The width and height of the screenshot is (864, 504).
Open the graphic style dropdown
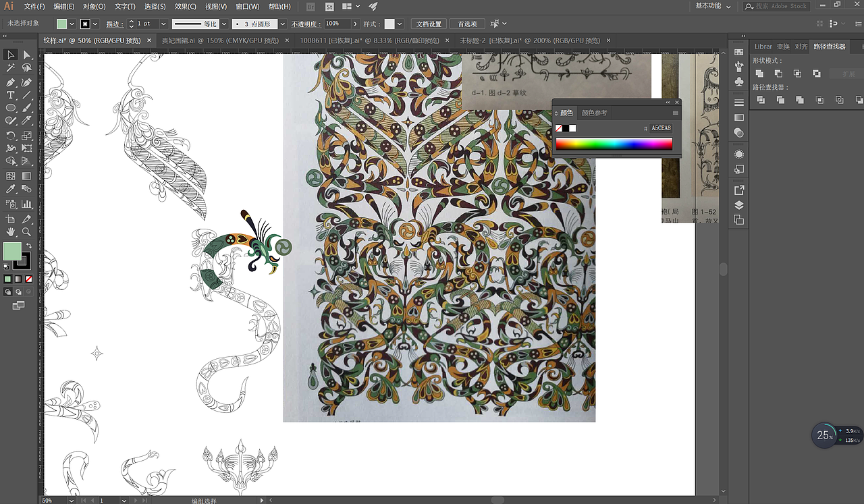[x=400, y=24]
